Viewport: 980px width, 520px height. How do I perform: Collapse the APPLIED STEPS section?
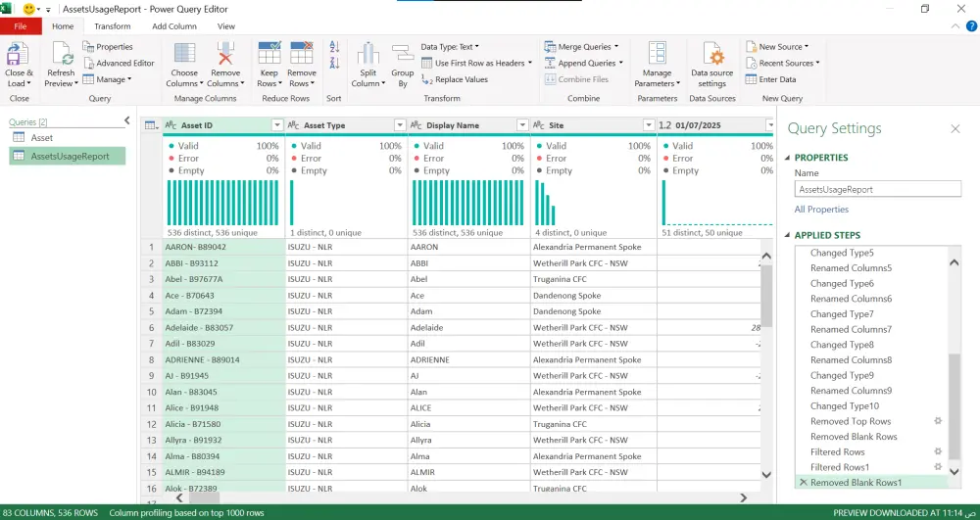[x=788, y=235]
